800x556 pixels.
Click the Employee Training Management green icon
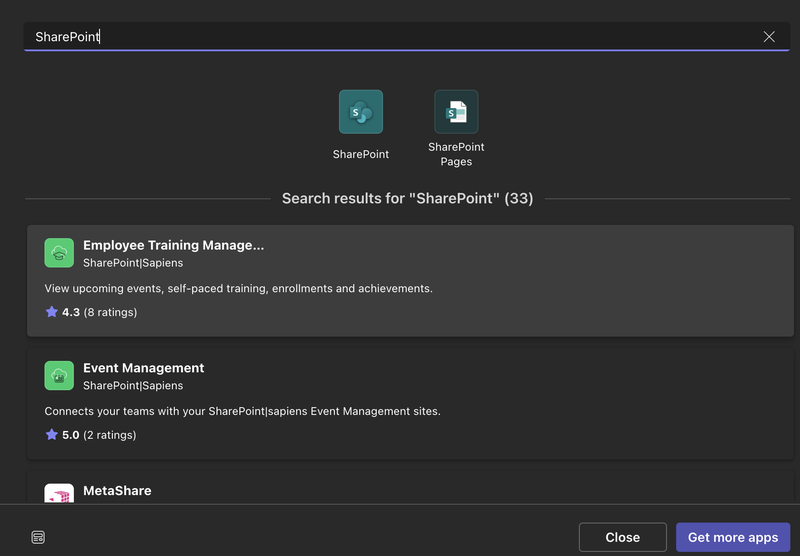59,253
